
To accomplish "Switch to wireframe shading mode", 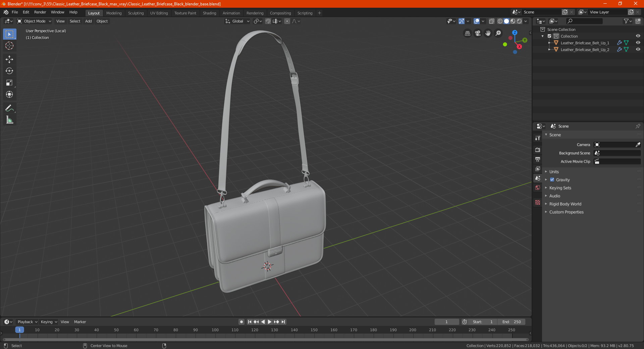I will click(x=500, y=21).
